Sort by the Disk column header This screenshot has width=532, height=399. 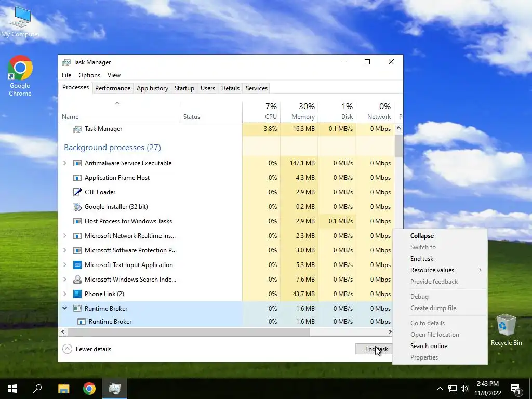[x=337, y=112]
